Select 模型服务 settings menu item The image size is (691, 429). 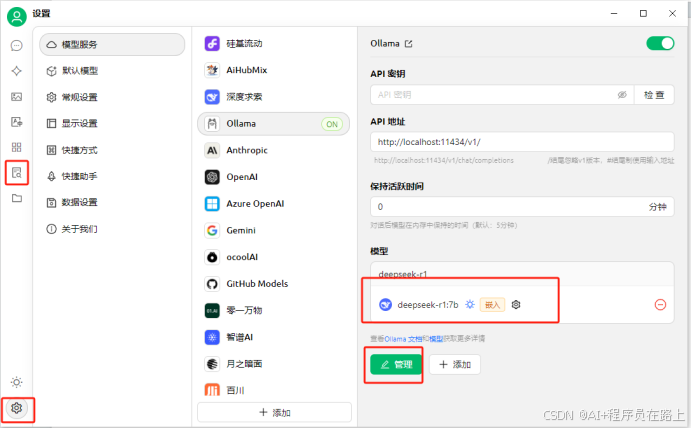point(112,45)
